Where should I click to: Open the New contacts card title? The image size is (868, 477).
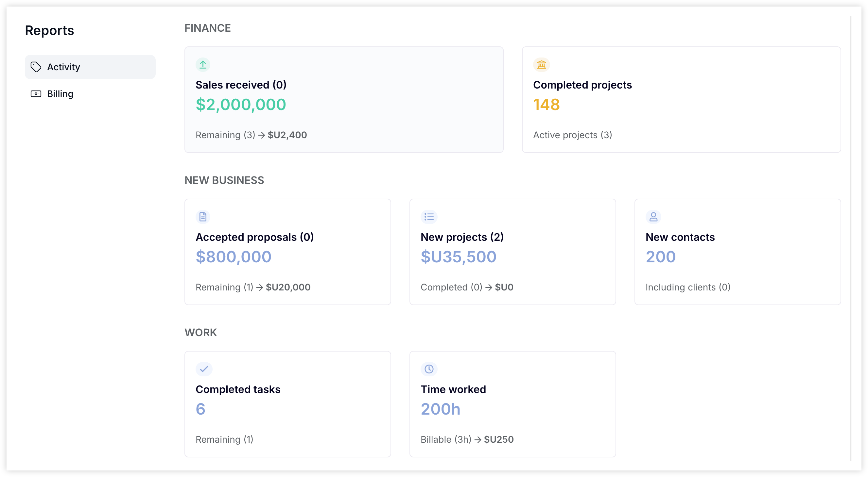point(680,237)
